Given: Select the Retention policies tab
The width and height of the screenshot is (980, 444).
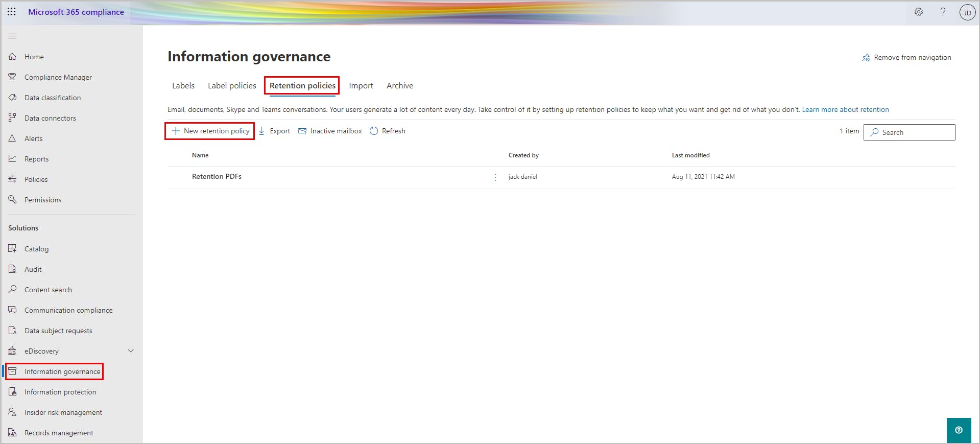Looking at the screenshot, I should coord(302,86).
